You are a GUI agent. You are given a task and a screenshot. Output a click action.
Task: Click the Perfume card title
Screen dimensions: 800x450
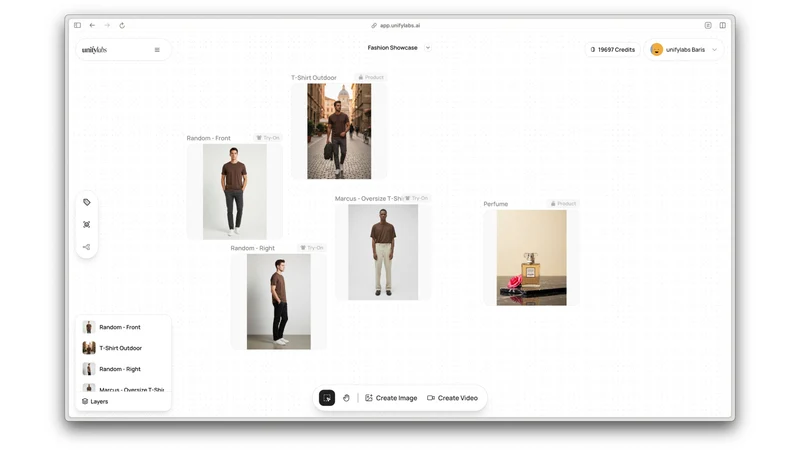pos(496,204)
